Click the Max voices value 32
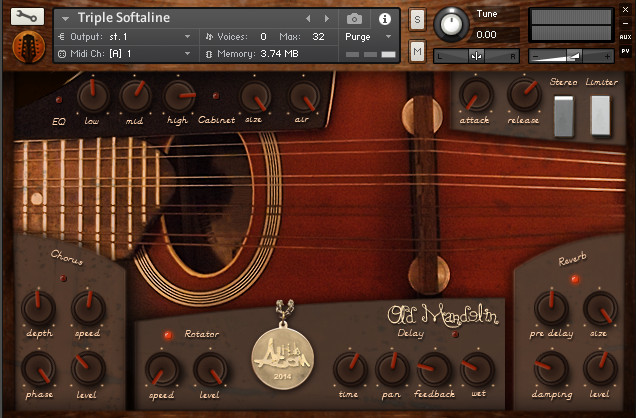636x418 pixels. [x=318, y=37]
